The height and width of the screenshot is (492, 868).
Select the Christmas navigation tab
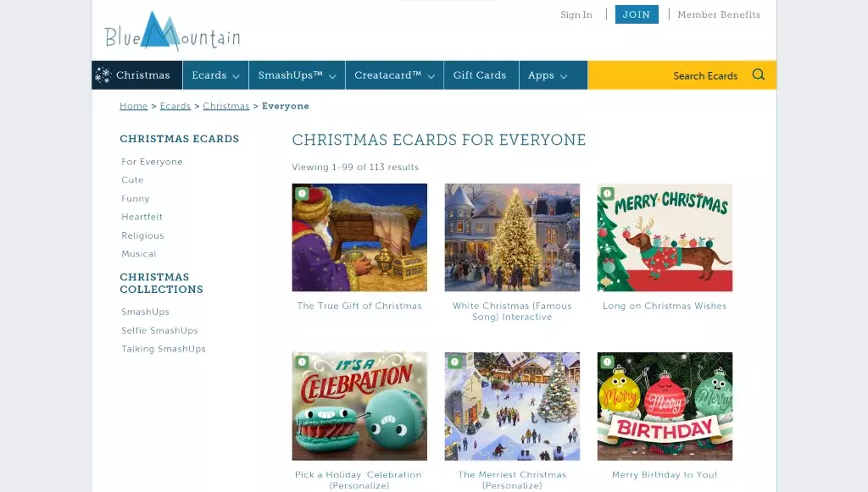136,75
